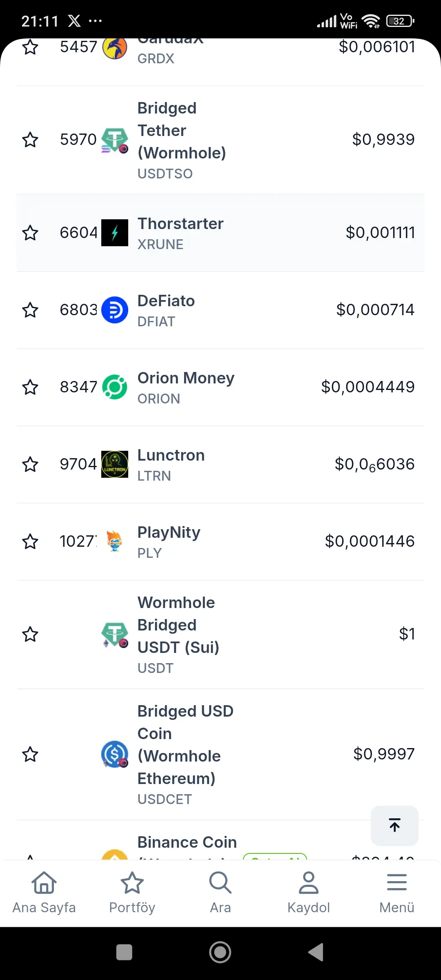441x980 pixels.
Task: Open the Ana Sayfa home tab
Action: click(x=44, y=893)
